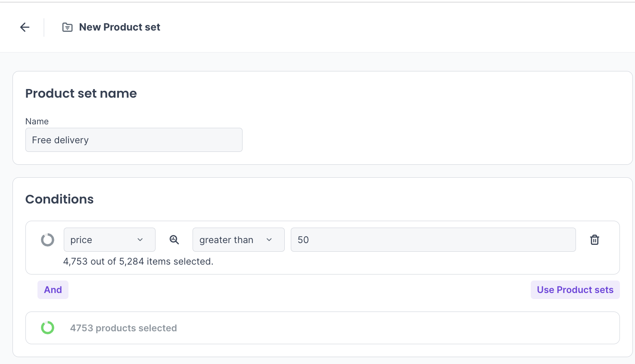
Task: Open the value lookup magnifier icon
Action: [x=174, y=240]
